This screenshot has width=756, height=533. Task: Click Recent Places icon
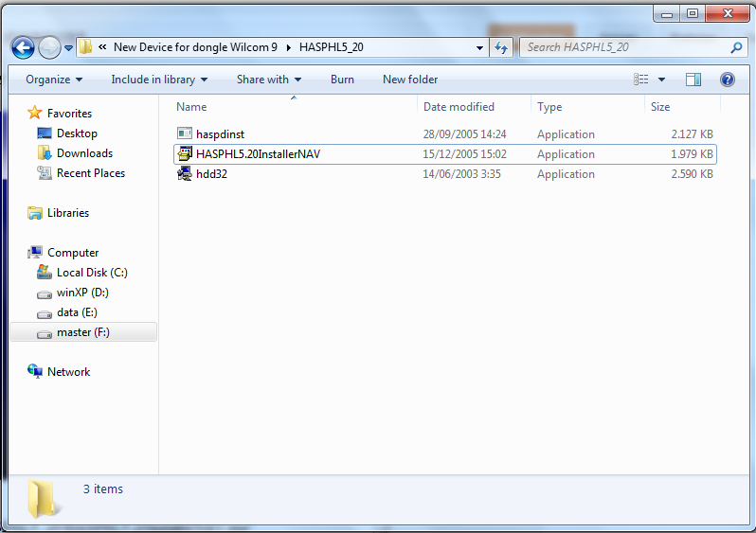45,172
